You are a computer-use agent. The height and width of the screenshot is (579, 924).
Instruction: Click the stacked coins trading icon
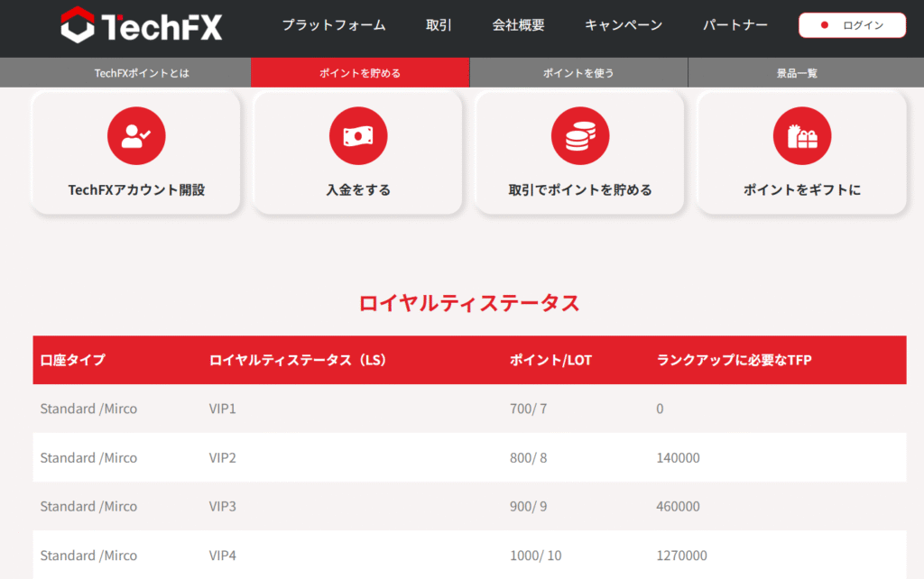tap(580, 136)
